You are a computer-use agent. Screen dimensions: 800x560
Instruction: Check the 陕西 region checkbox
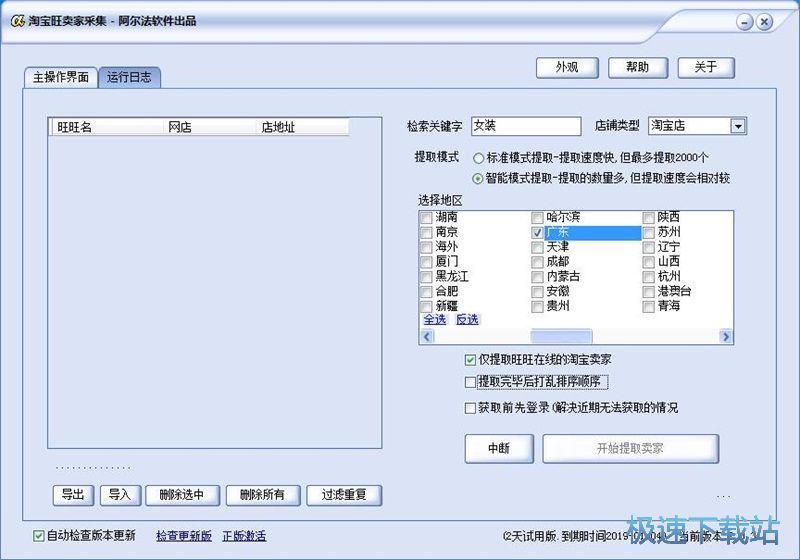pyautogui.click(x=648, y=218)
